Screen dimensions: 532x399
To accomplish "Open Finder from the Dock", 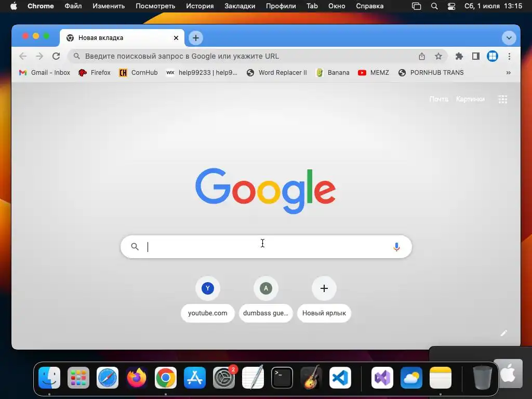I will (49, 378).
